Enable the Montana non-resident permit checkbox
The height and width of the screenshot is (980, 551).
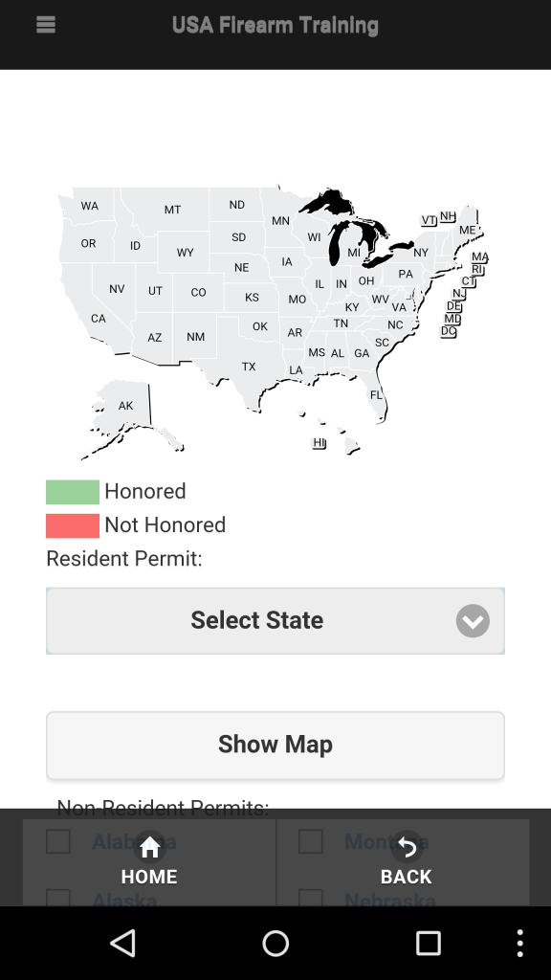pos(310,841)
